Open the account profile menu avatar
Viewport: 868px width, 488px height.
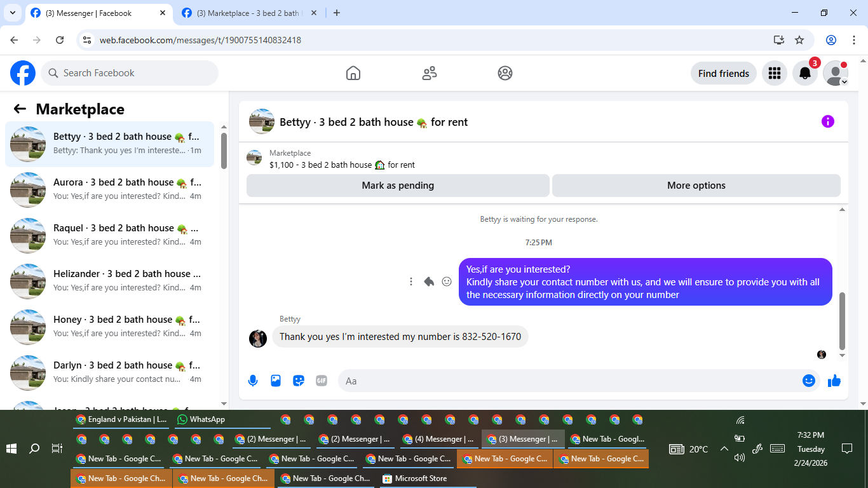click(836, 73)
